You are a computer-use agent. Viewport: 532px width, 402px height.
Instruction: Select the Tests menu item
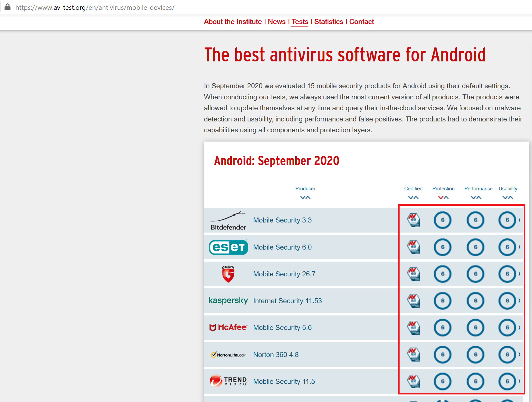tap(300, 22)
